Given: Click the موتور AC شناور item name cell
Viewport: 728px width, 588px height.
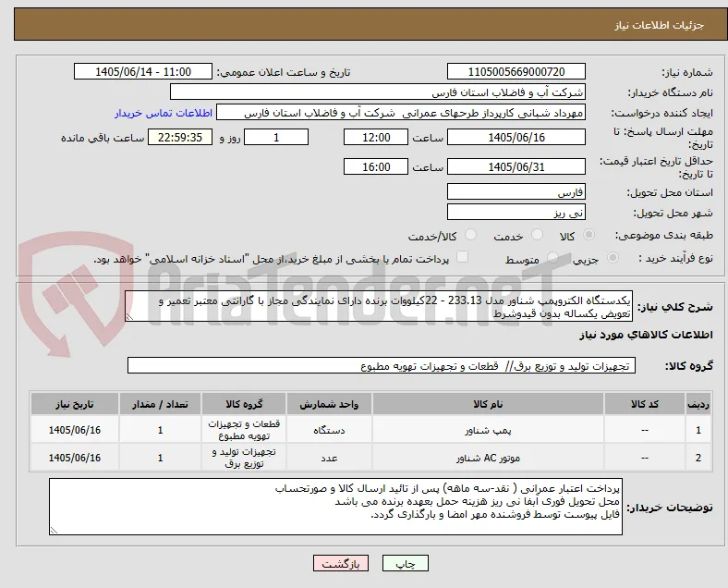Looking at the screenshot, I should [488, 458].
